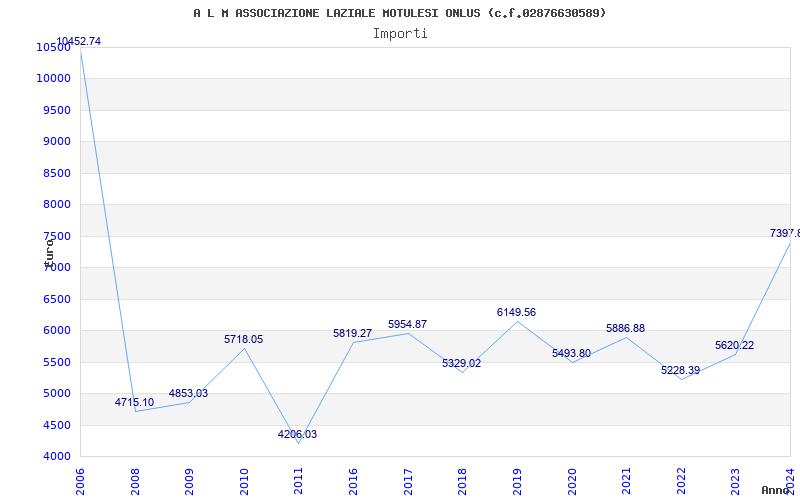Click the 10452.74 data label for 2006
The image size is (800, 500).
point(79,42)
